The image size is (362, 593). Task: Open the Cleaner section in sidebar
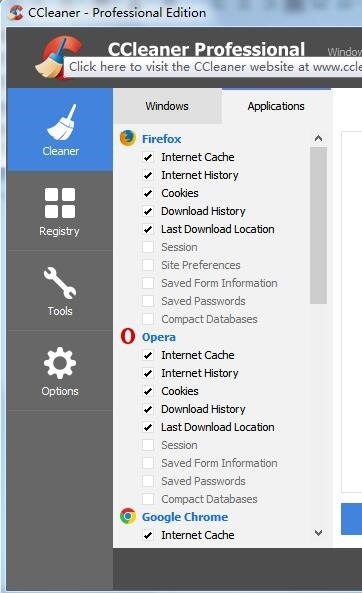point(60,130)
